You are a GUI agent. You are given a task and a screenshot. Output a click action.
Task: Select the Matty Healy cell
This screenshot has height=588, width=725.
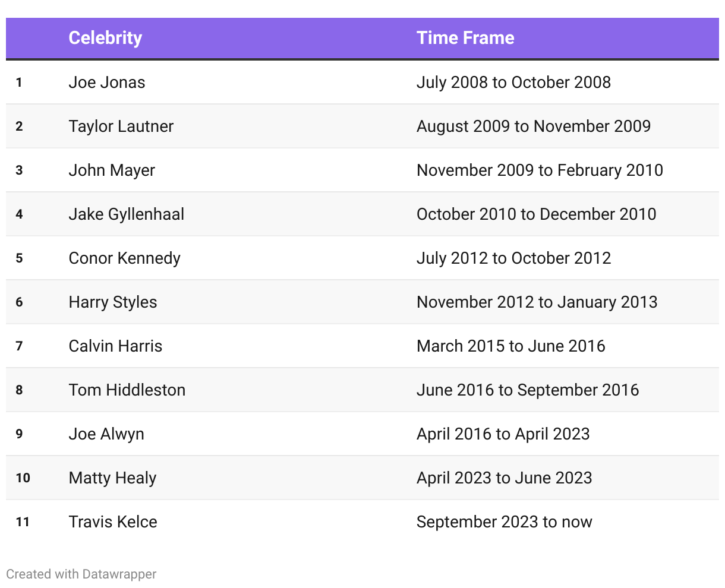click(x=113, y=478)
